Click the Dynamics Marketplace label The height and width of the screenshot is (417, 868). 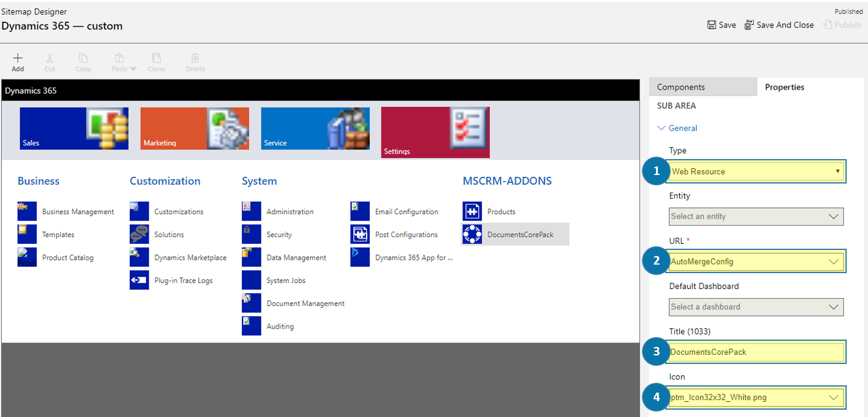[191, 258]
